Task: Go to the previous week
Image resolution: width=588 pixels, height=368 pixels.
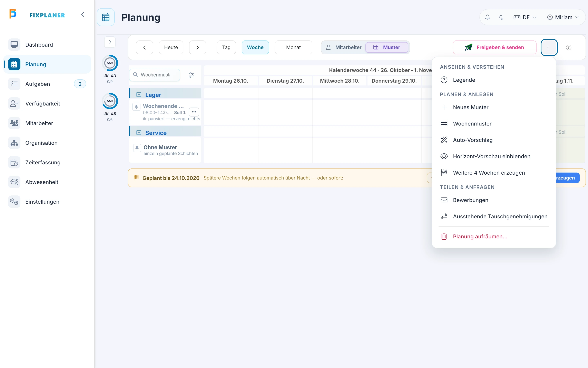Action: coord(145,47)
